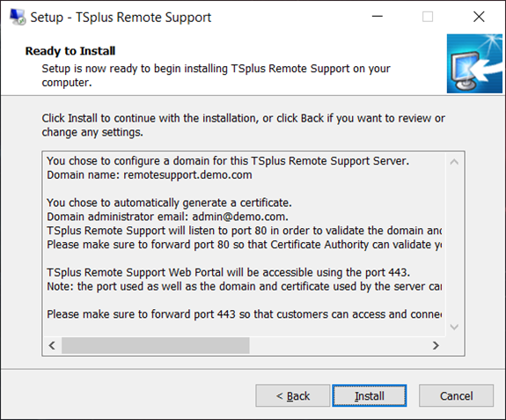Screen dimensions: 506x420
Task: Click the 'Setup - TSplus Remote Support' title
Action: (121, 17)
